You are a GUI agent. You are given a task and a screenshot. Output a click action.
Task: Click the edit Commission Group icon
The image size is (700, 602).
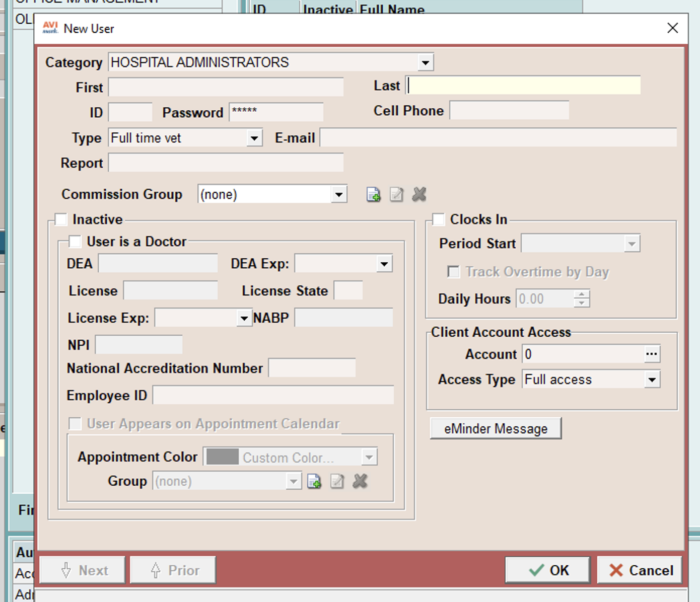(396, 194)
